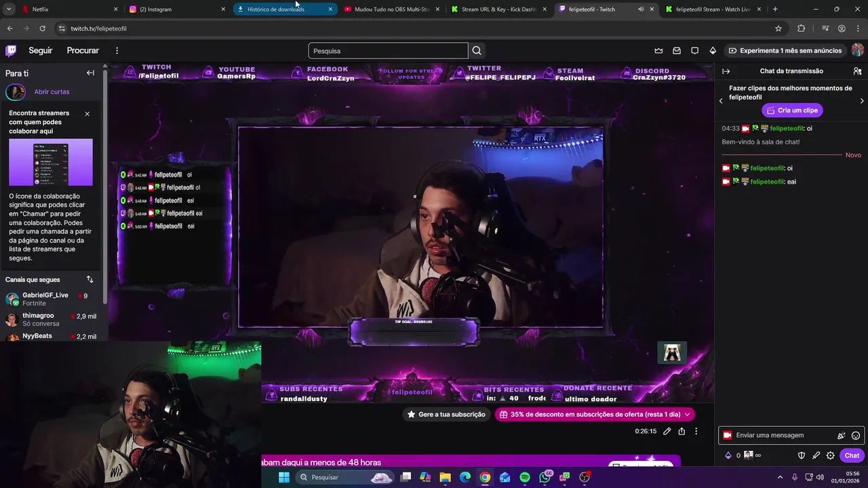868x488 pixels.
Task: Open the Seguir navigation item
Action: pyautogui.click(x=41, y=51)
